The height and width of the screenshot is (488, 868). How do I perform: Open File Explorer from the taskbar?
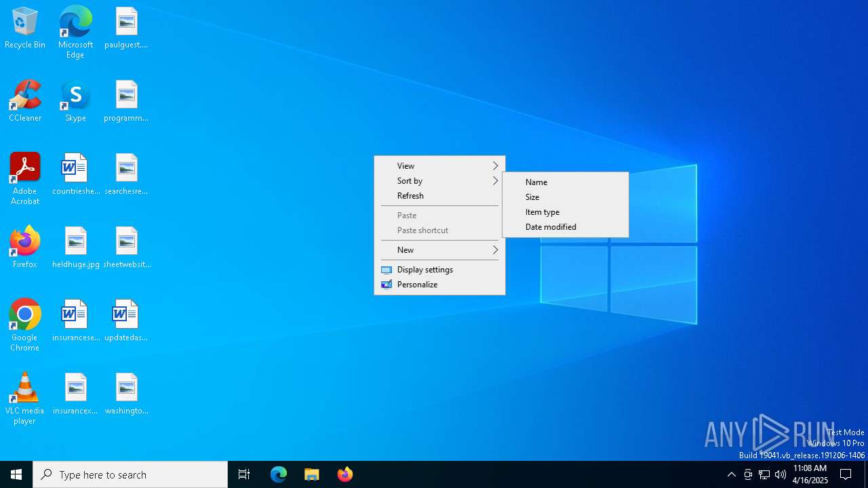click(312, 474)
